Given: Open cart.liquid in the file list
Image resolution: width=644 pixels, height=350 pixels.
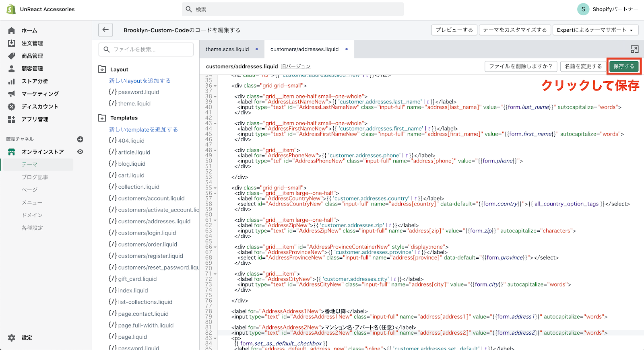Looking at the screenshot, I should (131, 175).
